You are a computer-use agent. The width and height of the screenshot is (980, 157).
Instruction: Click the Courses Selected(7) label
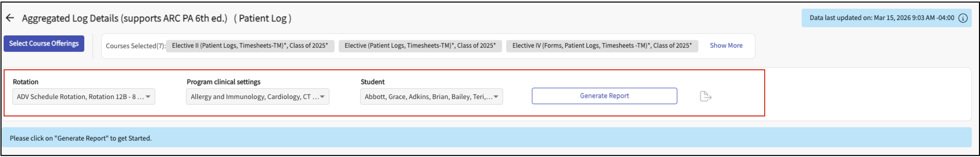[135, 46]
